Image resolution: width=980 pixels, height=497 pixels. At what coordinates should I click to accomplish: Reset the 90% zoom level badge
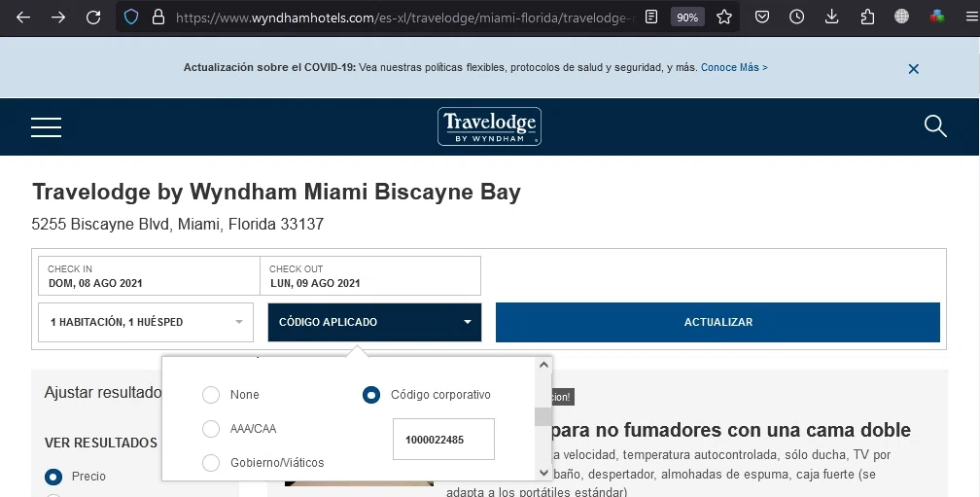[x=686, y=18]
